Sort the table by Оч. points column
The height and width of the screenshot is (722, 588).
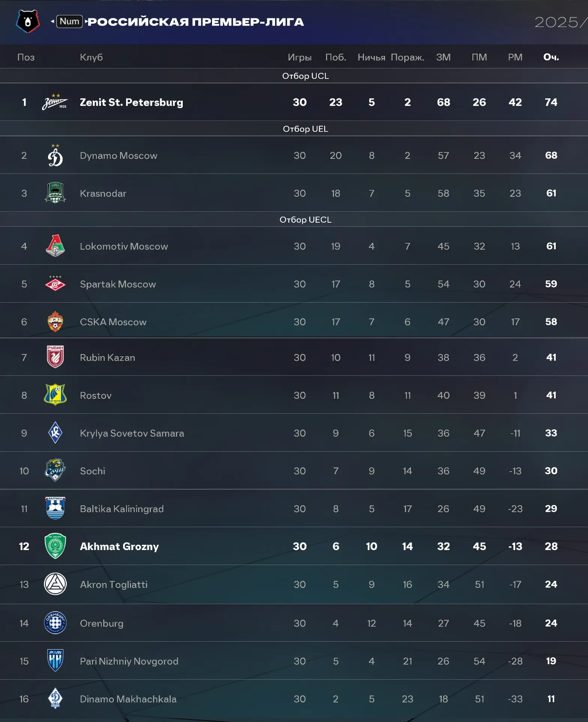(x=551, y=57)
